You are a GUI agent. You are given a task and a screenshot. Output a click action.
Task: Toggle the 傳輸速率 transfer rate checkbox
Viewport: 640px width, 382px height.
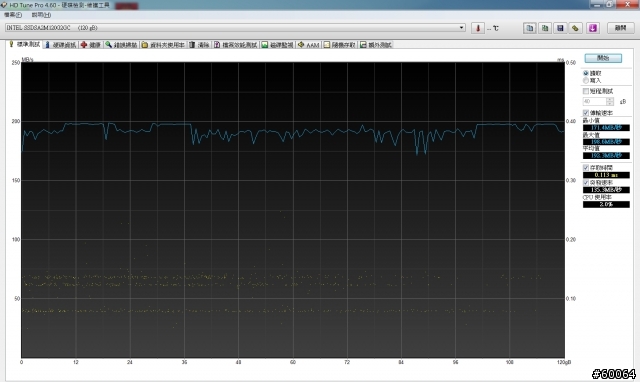pos(586,113)
